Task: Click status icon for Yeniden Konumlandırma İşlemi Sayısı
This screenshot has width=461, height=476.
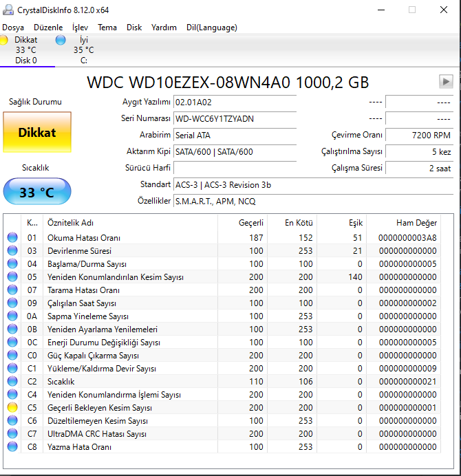Action: (x=12, y=394)
